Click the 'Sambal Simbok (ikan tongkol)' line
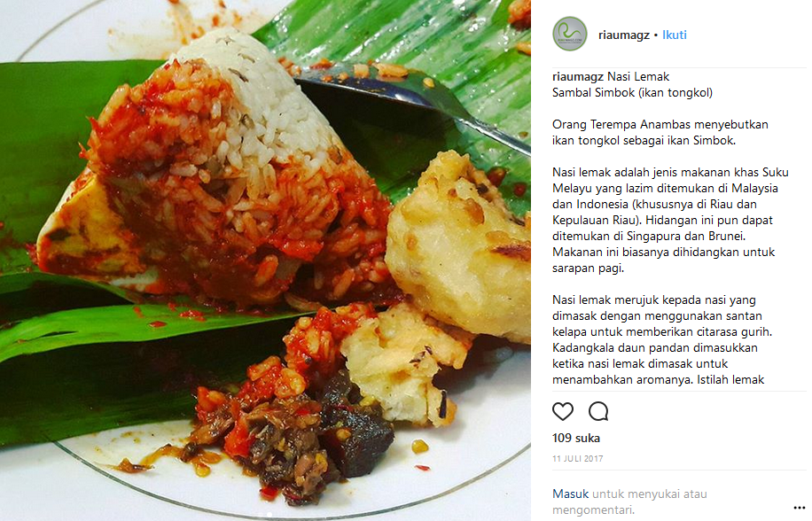The height and width of the screenshot is (521, 812). [632, 93]
